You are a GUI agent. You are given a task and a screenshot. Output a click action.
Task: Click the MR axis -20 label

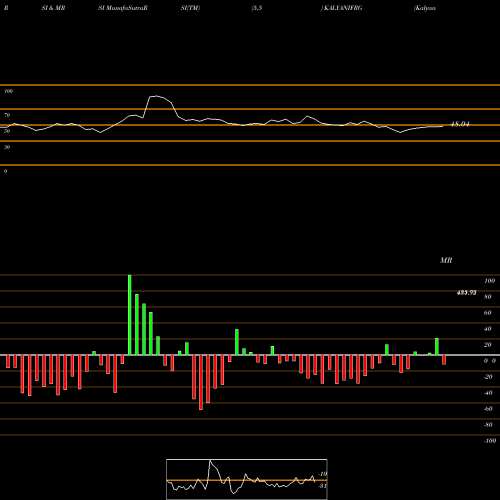[x=488, y=377]
